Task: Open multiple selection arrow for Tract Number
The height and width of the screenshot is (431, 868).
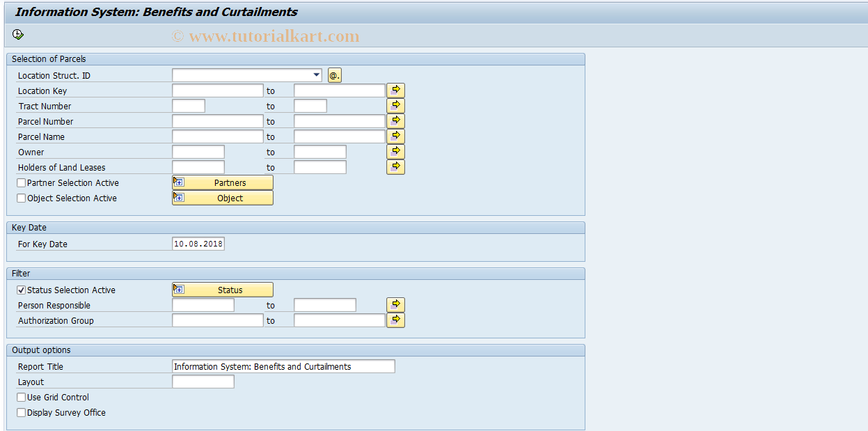Action: coord(396,106)
